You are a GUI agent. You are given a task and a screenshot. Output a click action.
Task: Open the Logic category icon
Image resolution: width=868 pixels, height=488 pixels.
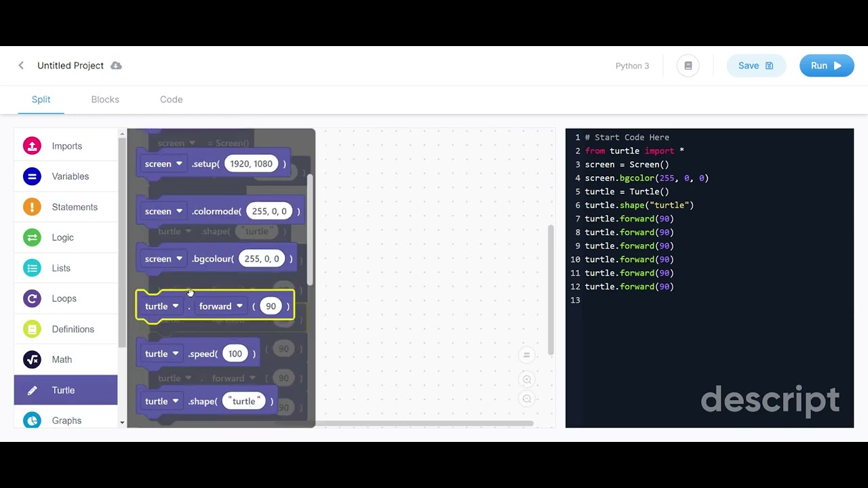pos(32,237)
